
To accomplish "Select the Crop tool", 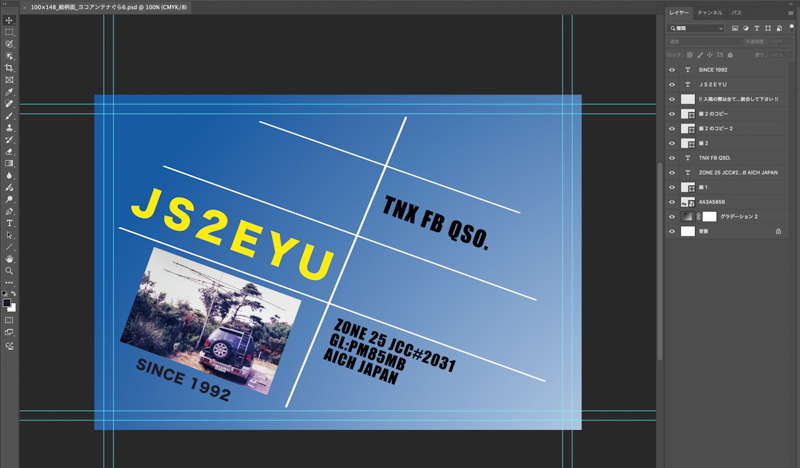I will pos(9,68).
